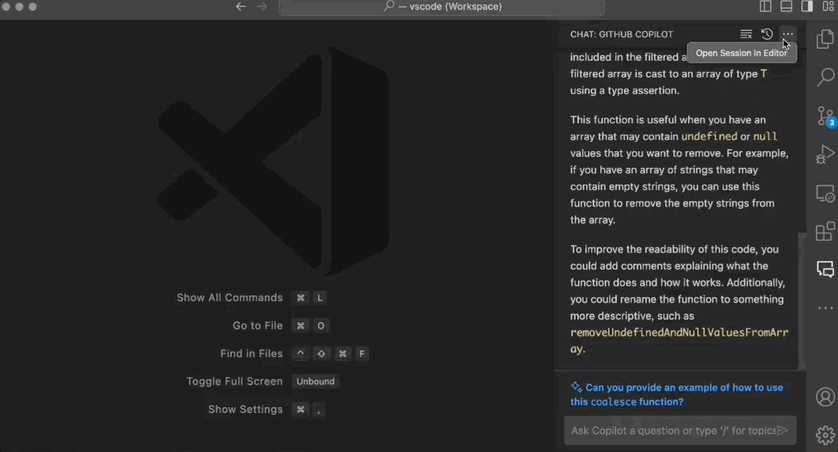Focus the Ask Copilot input field
This screenshot has height=452, width=838.
coord(672,431)
